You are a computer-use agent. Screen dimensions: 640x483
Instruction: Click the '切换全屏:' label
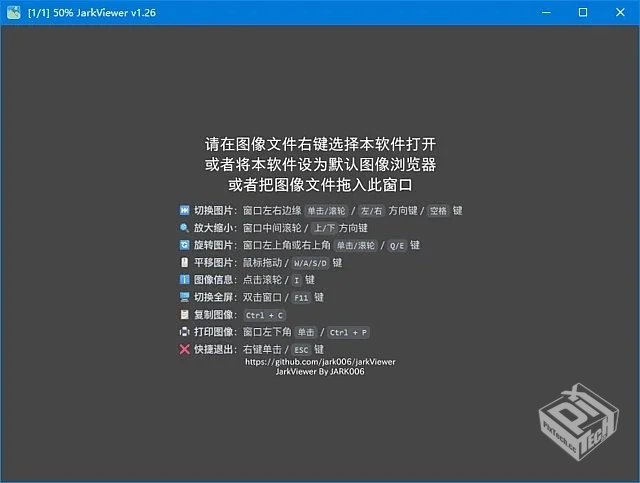click(x=215, y=297)
